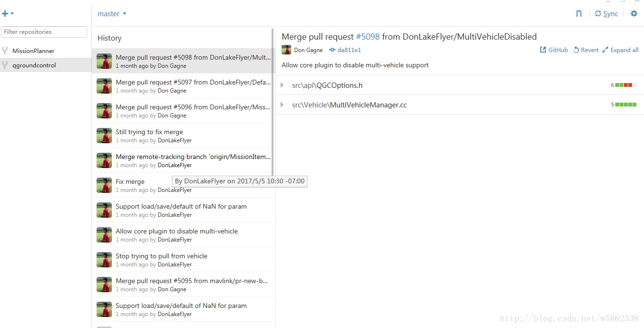
Task: Select commit Merge pull request #5097
Action: (x=184, y=86)
